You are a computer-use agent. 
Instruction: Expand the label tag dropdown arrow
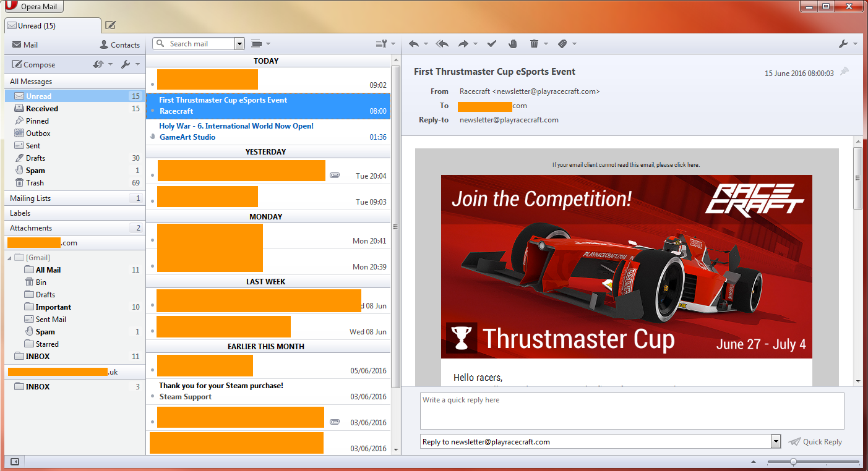(x=575, y=44)
